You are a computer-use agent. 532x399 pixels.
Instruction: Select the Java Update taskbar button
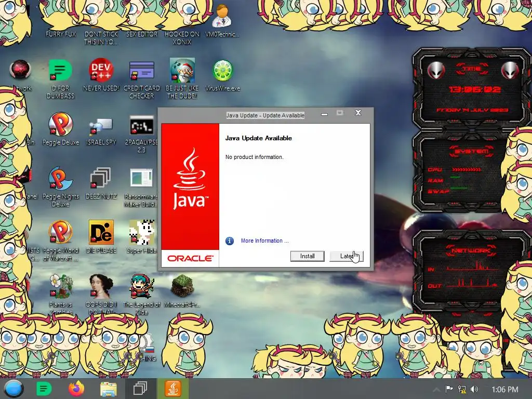coord(172,389)
